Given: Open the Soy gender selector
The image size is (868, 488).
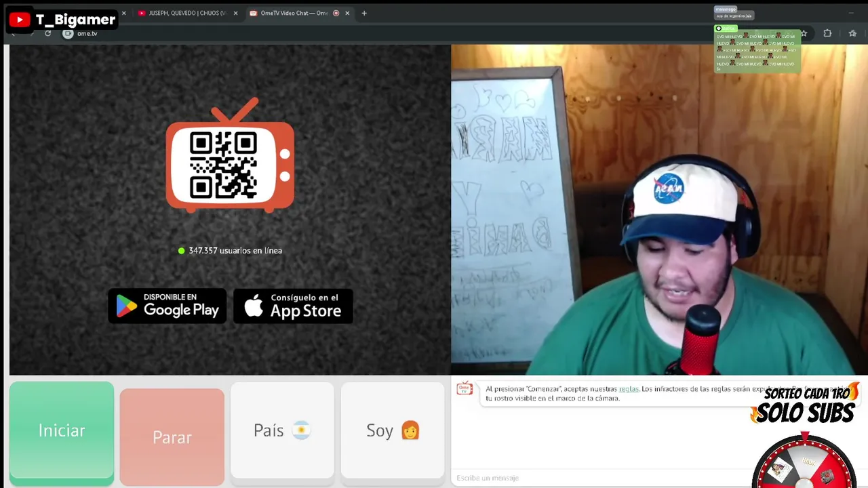Looking at the screenshot, I should coord(393,430).
